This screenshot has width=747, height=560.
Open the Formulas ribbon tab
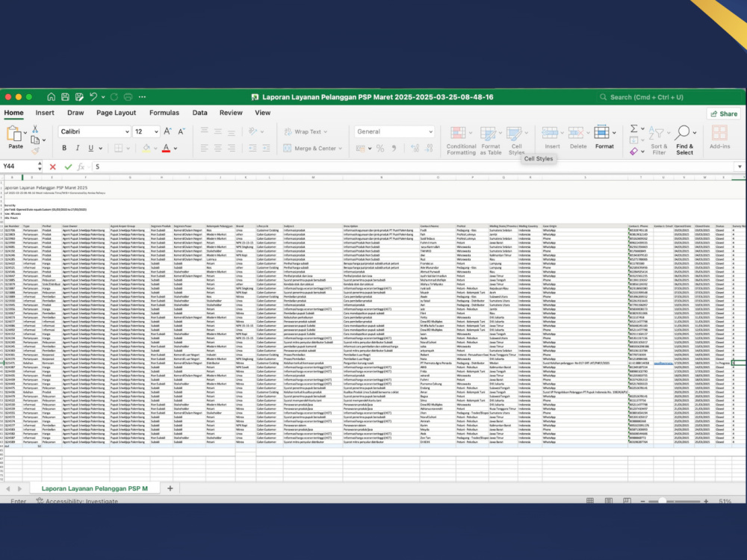click(x=164, y=113)
